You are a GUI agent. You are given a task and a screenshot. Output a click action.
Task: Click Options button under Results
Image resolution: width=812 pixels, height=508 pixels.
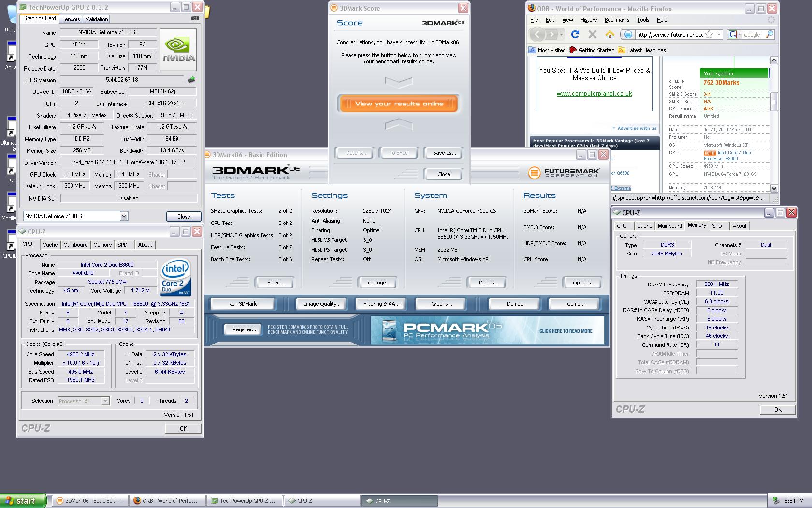(584, 283)
